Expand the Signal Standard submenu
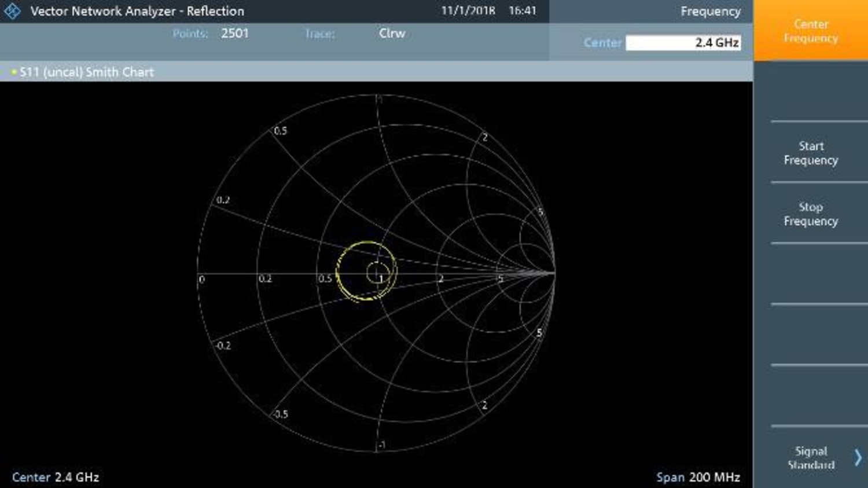 coord(810,457)
